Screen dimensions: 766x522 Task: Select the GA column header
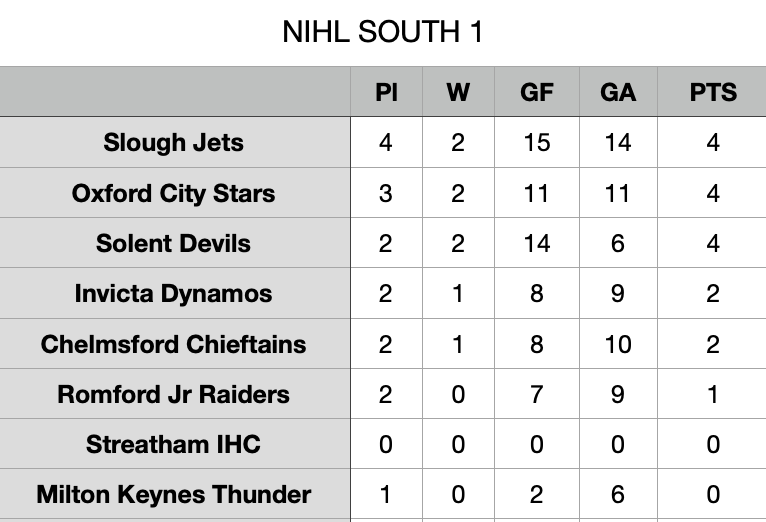[618, 93]
